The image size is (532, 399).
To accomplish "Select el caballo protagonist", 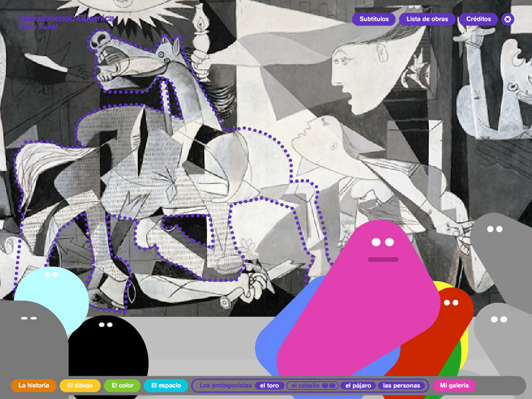I will click(313, 386).
